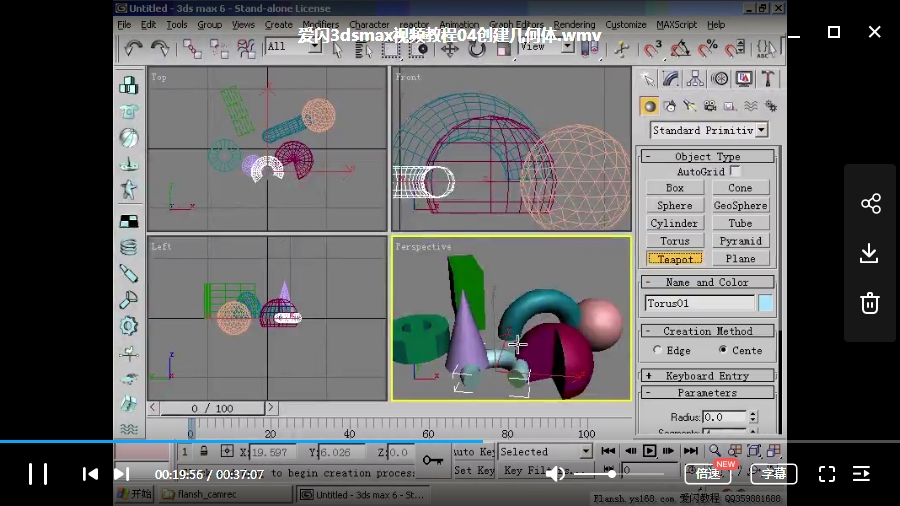Open the Display panel tab
The width and height of the screenshot is (900, 506).
coord(744,79)
